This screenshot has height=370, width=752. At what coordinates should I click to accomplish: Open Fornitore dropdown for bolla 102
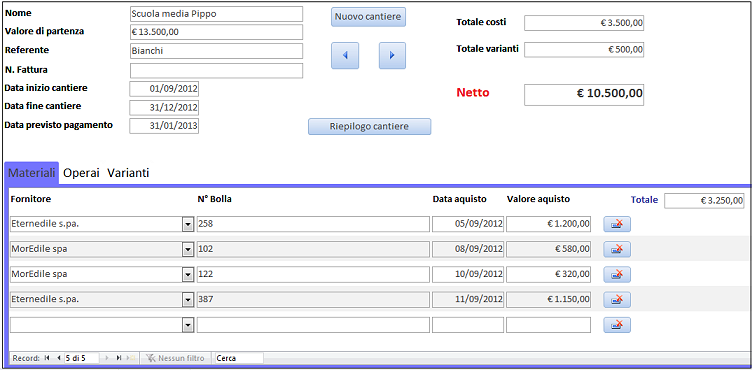188,249
